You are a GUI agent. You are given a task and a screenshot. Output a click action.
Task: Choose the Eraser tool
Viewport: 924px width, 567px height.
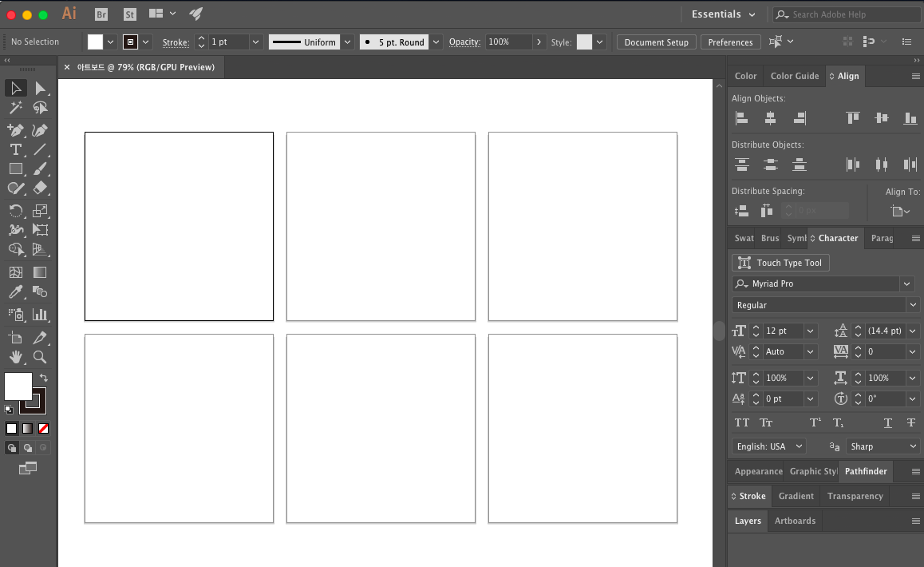40,188
